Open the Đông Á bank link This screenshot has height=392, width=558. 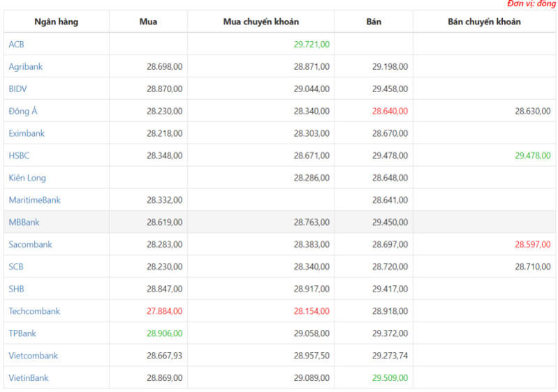pyautogui.click(x=23, y=111)
